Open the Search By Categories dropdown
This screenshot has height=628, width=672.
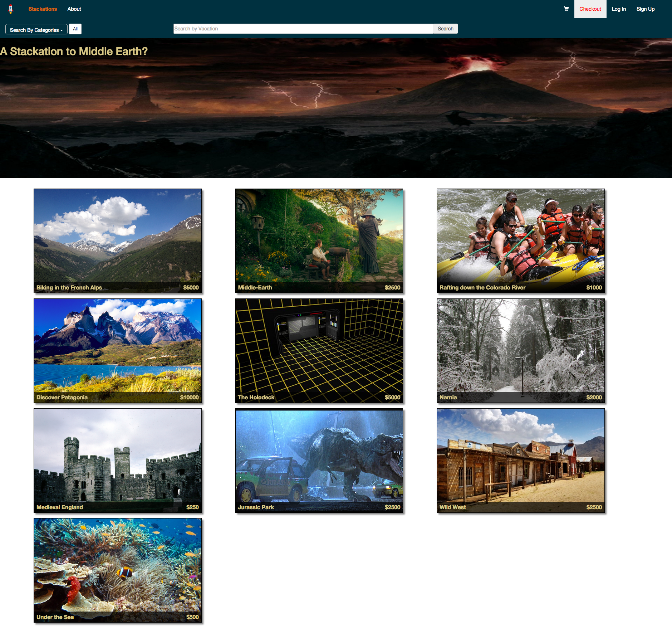[36, 29]
